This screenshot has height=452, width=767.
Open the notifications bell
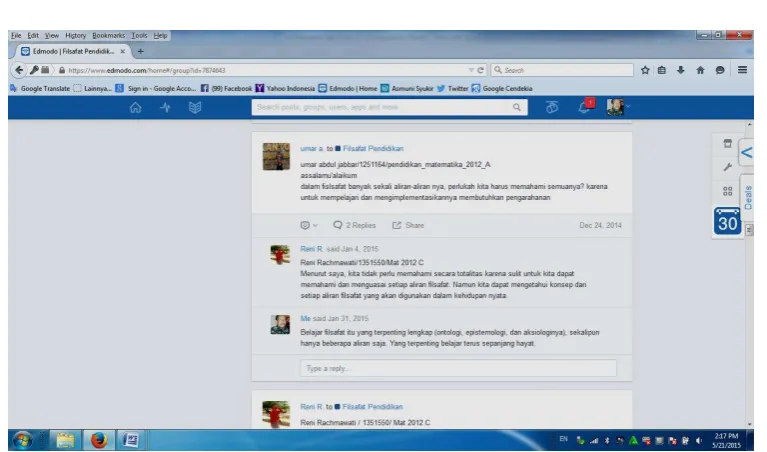pyautogui.click(x=584, y=108)
